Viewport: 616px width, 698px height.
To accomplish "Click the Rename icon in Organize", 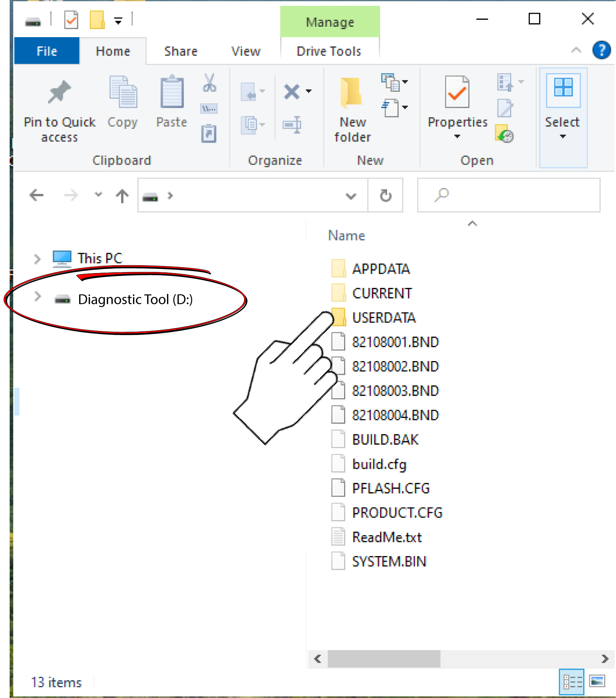I will click(292, 125).
